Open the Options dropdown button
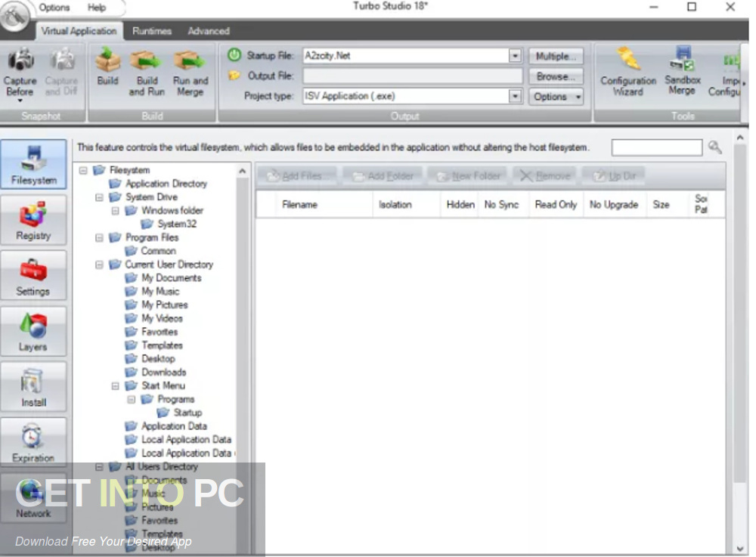 tap(556, 97)
